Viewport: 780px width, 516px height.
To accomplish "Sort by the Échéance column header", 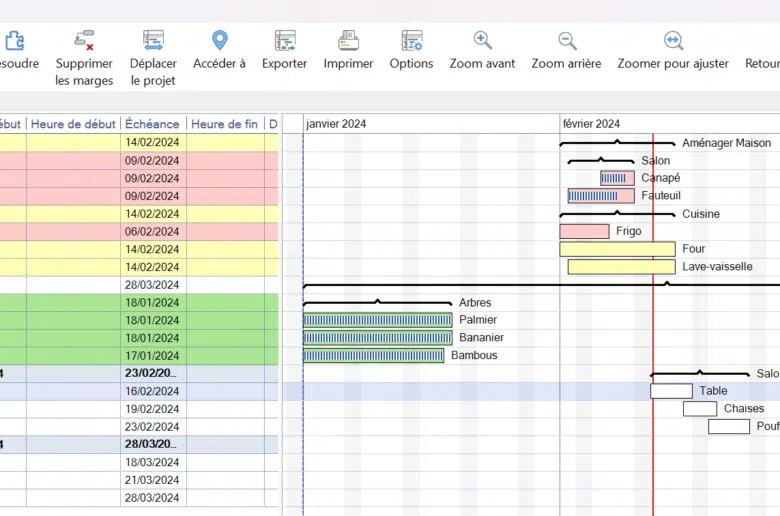I will click(152, 124).
